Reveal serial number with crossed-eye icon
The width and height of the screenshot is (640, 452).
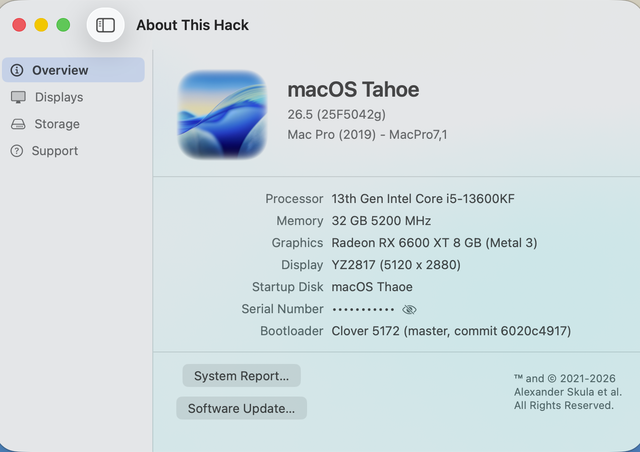pyautogui.click(x=409, y=309)
